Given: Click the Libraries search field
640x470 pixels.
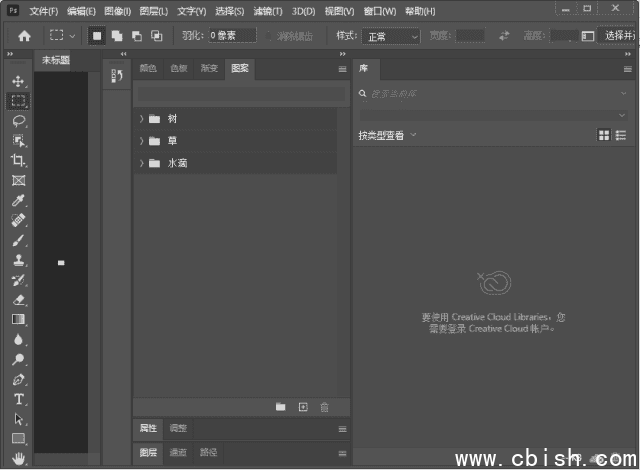Looking at the screenshot, I should click(493, 94).
